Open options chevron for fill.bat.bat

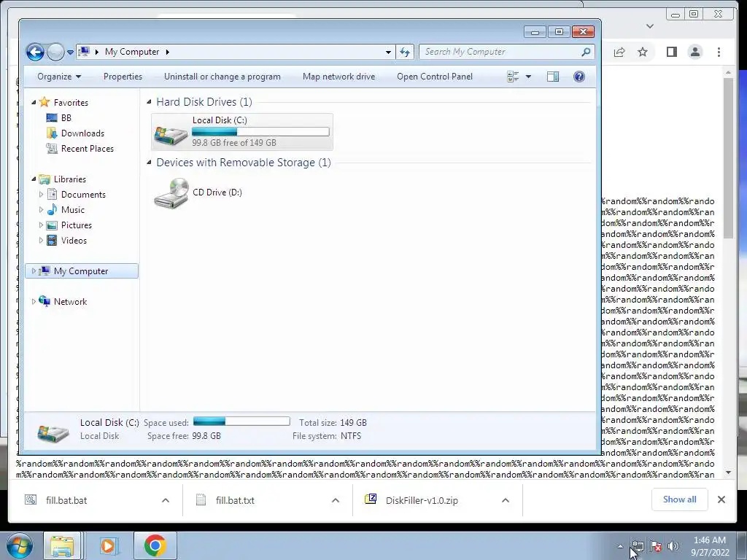click(166, 500)
